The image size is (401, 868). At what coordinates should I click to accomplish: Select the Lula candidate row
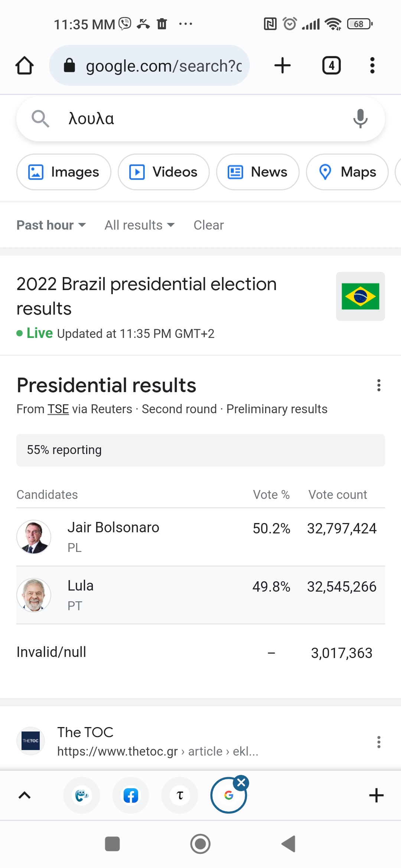[200, 595]
